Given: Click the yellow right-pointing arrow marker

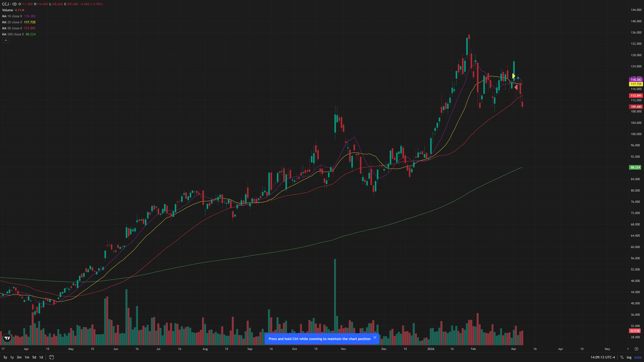Looking at the screenshot, I should point(514,76).
